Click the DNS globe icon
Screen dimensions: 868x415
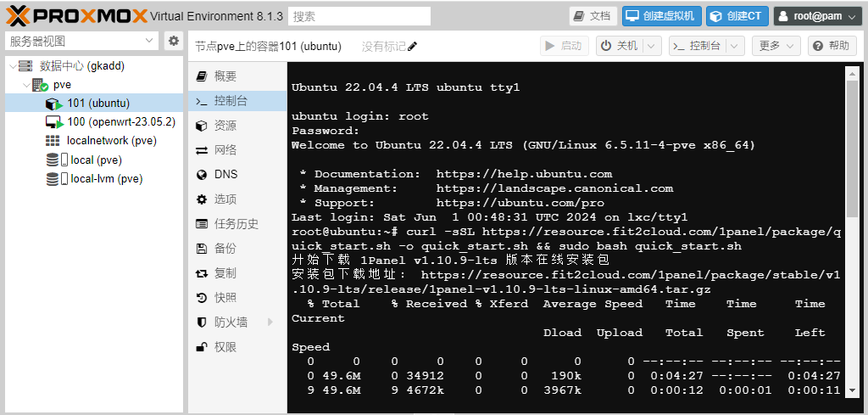tap(202, 175)
